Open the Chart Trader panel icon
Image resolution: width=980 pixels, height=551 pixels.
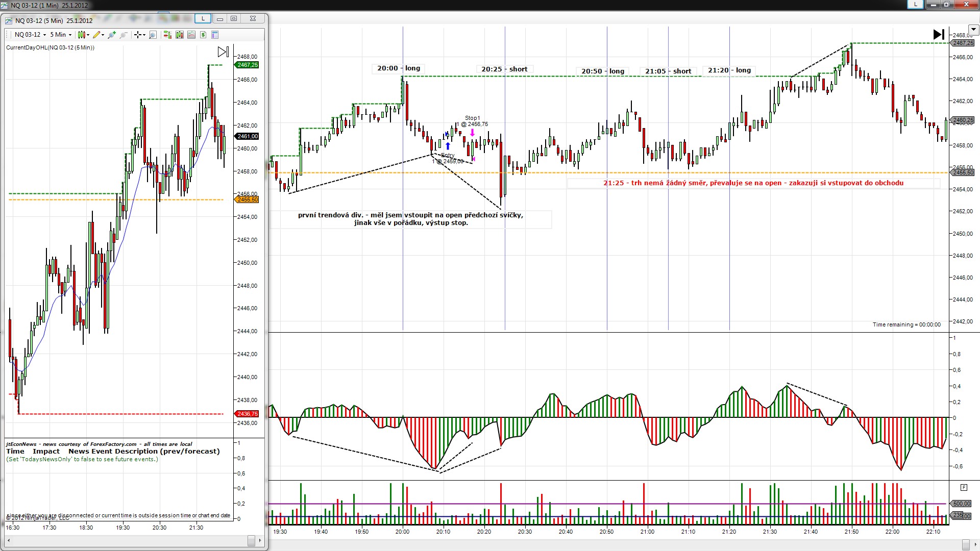click(x=167, y=35)
